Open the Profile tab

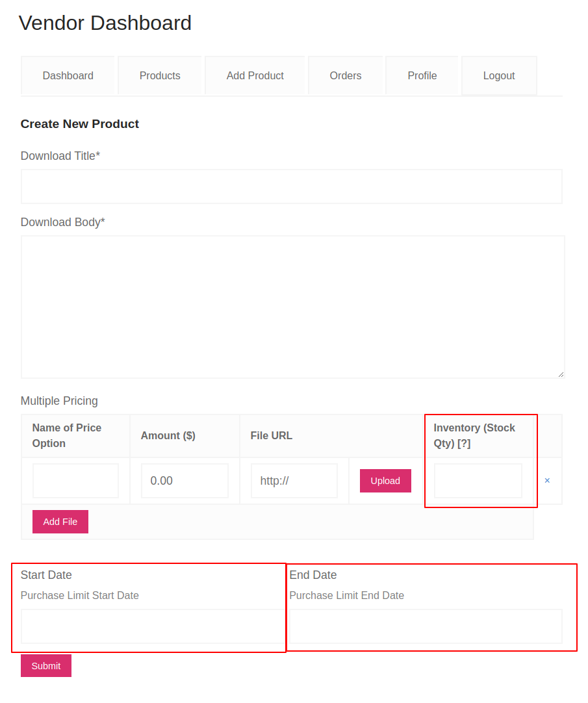click(x=422, y=75)
